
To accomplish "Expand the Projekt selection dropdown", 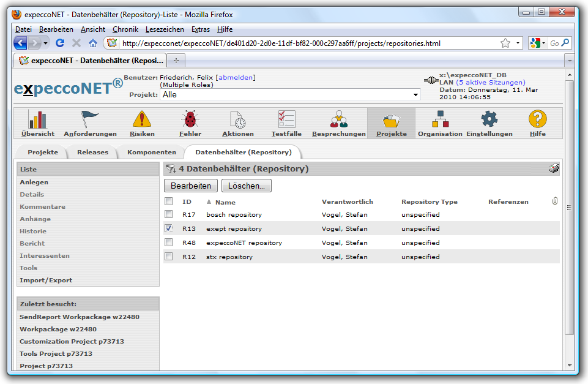I will coord(416,95).
